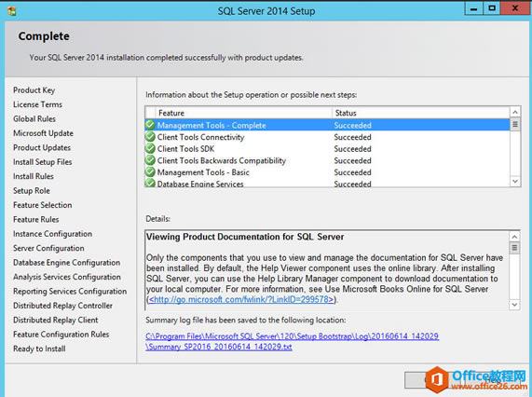Click the Reporting Services Configuration step
532x397 pixels.
coord(70,291)
